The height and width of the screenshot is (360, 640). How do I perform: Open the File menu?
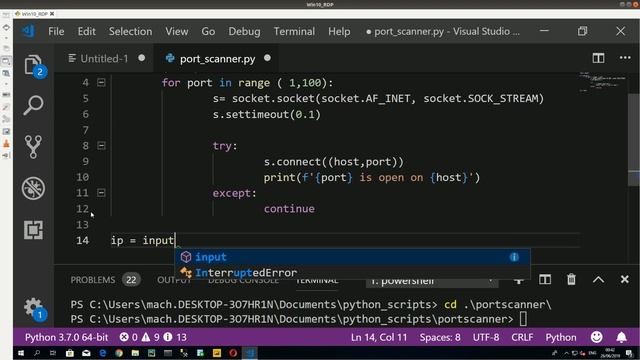[56, 31]
